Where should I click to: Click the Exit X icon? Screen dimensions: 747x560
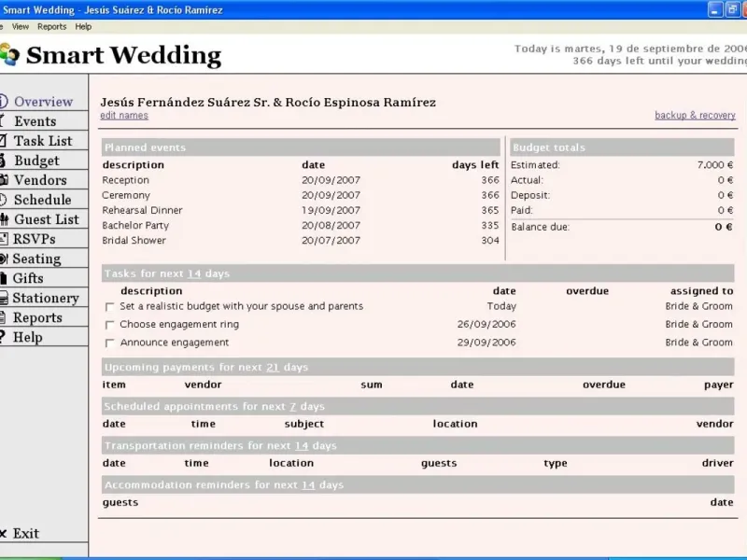pyautogui.click(x=3, y=533)
